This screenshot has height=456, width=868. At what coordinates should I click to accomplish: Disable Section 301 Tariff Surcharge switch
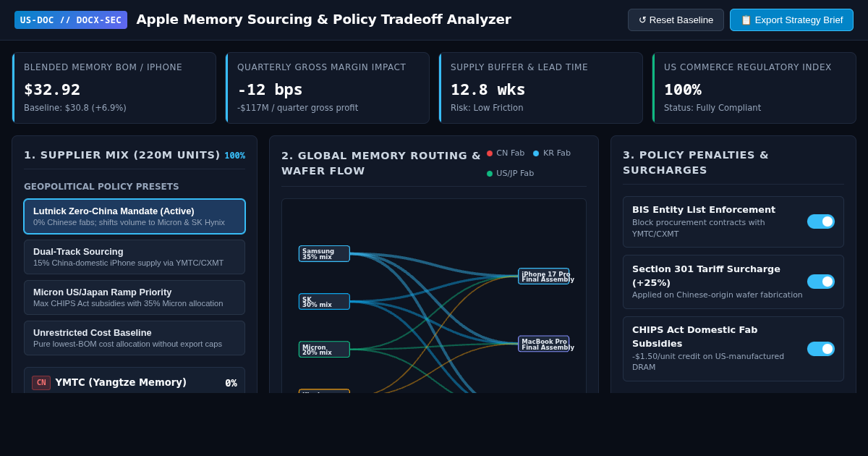click(821, 282)
